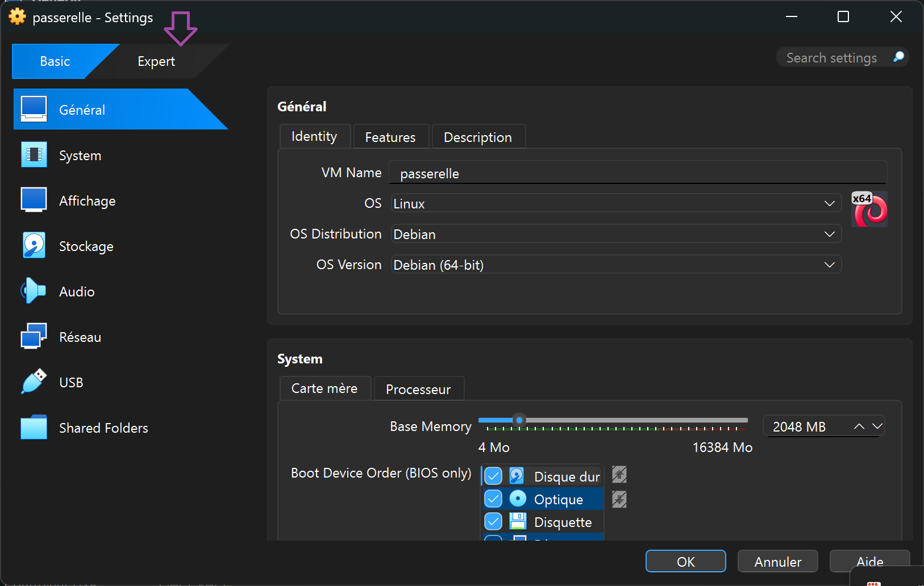This screenshot has height=586, width=924.
Task: Select the Audio speaker icon
Action: pyautogui.click(x=34, y=291)
